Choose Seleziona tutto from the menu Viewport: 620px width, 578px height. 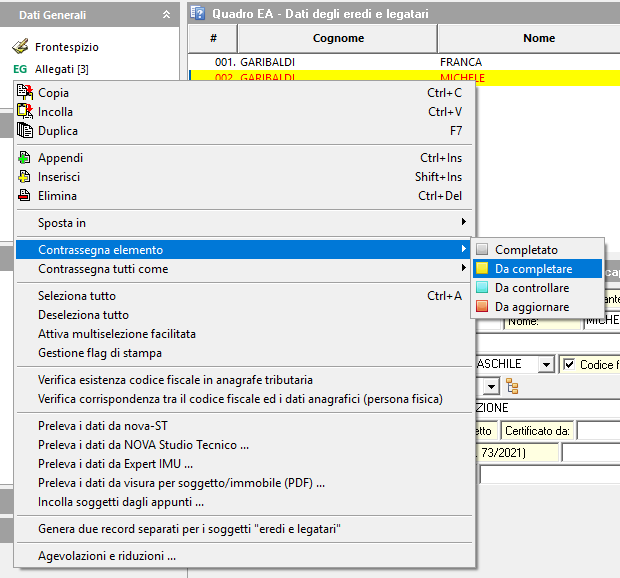point(77,296)
